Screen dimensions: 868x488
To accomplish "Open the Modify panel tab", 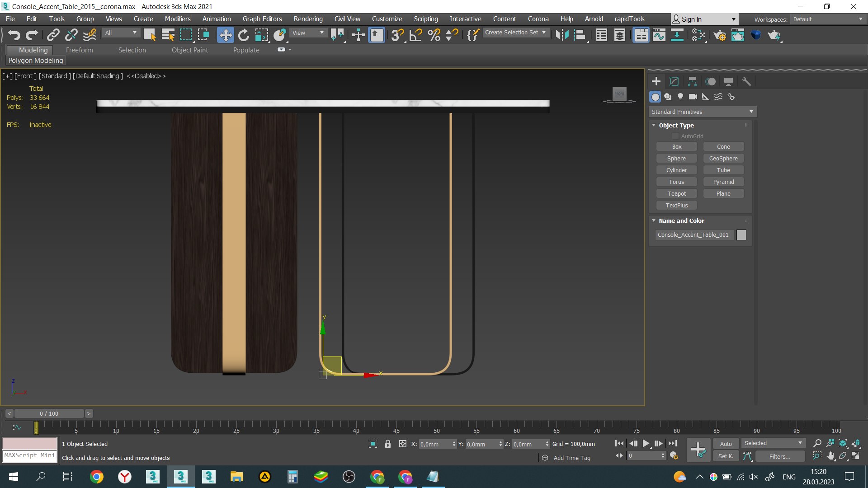I will (674, 81).
